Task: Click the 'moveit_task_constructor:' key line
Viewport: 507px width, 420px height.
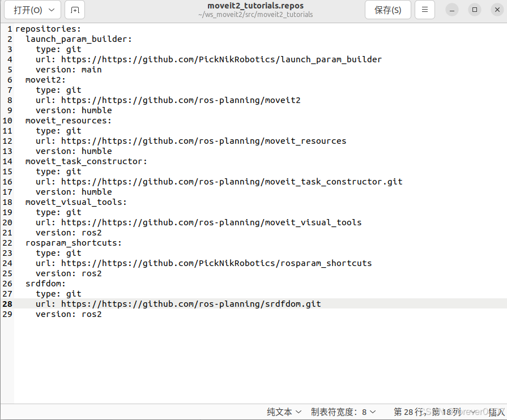Action: tap(86, 161)
